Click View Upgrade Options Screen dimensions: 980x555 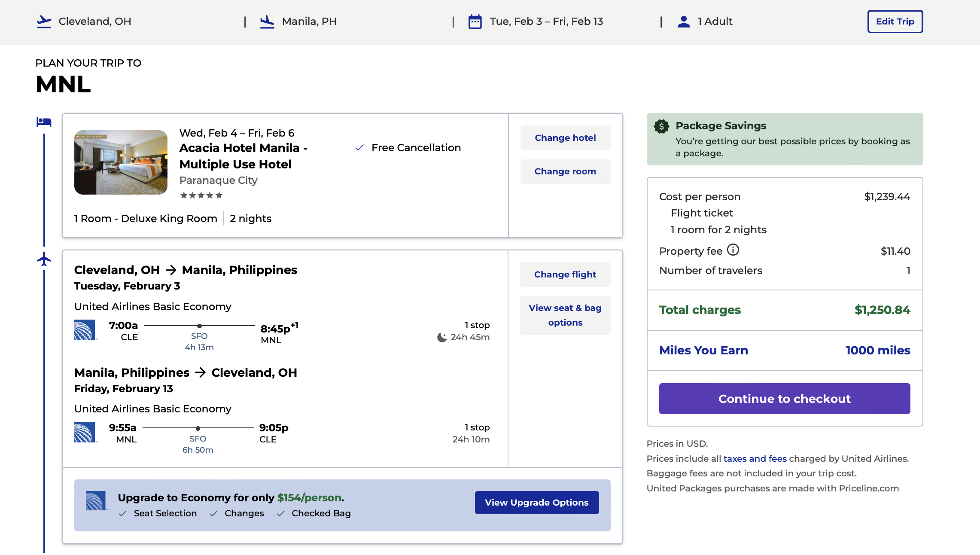point(537,503)
